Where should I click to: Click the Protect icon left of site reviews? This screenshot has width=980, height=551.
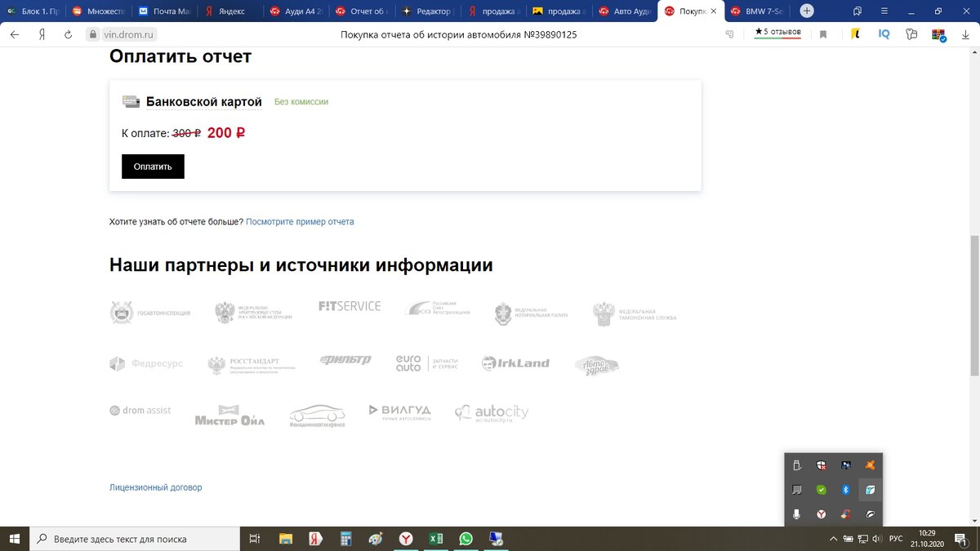click(x=729, y=34)
